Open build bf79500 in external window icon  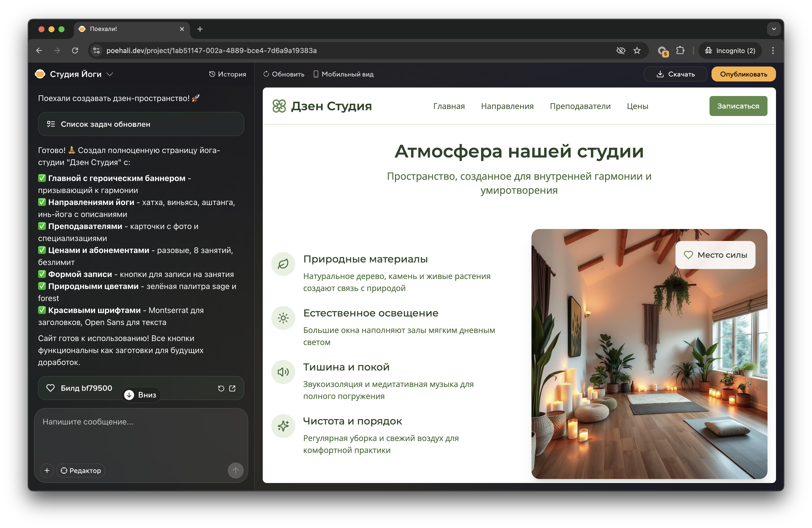pyautogui.click(x=232, y=388)
